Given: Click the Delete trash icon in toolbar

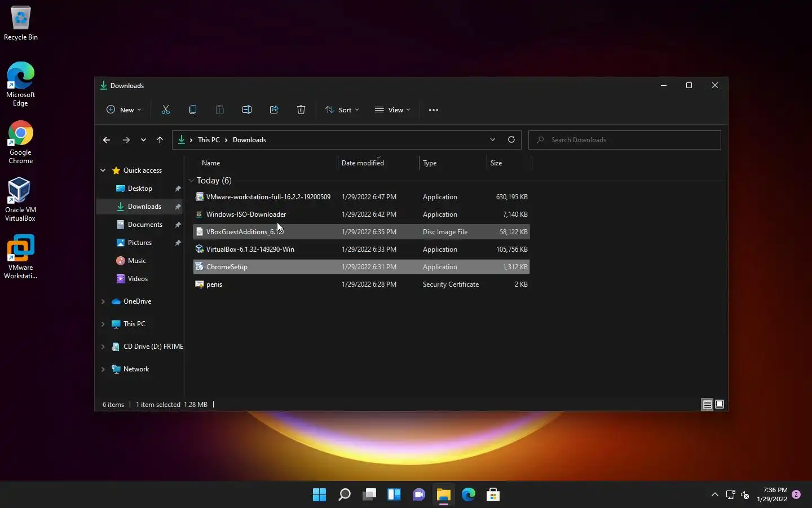Looking at the screenshot, I should point(301,110).
